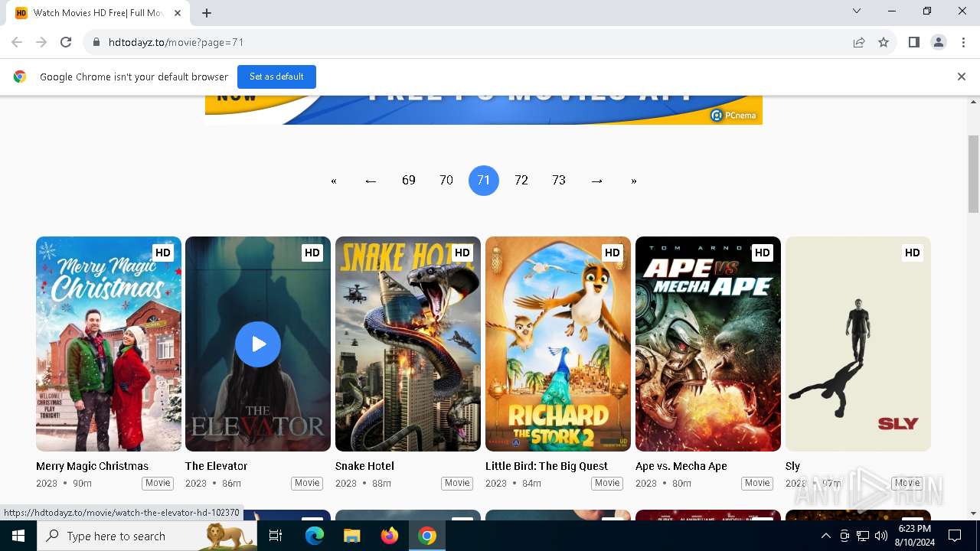The image size is (980, 551).
Task: Play The Elevator via play button
Action: [x=258, y=344]
